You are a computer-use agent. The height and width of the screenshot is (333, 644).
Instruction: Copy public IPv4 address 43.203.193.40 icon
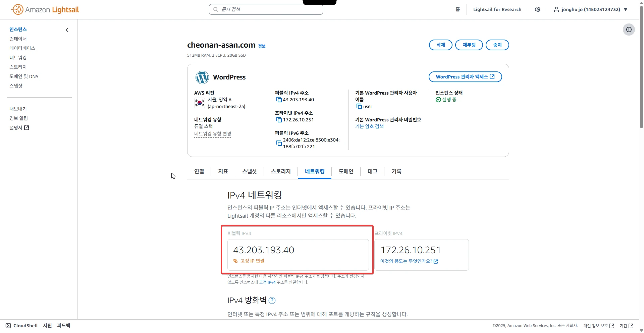pyautogui.click(x=279, y=100)
